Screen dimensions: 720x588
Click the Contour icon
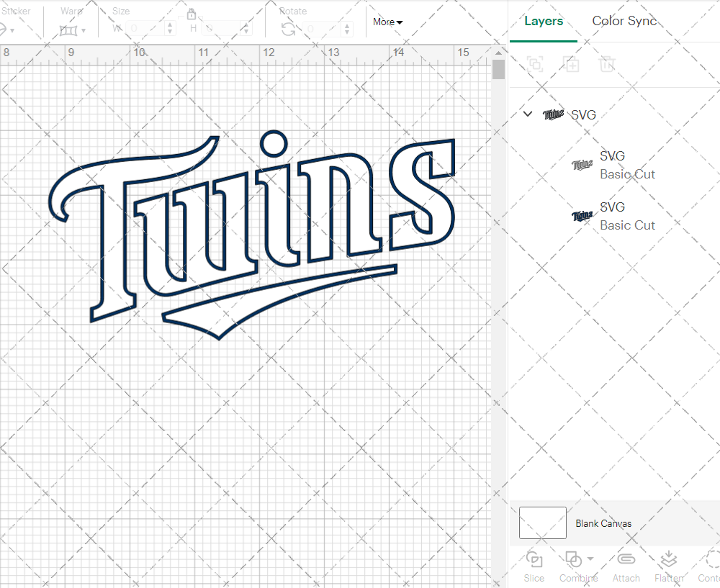(711, 560)
